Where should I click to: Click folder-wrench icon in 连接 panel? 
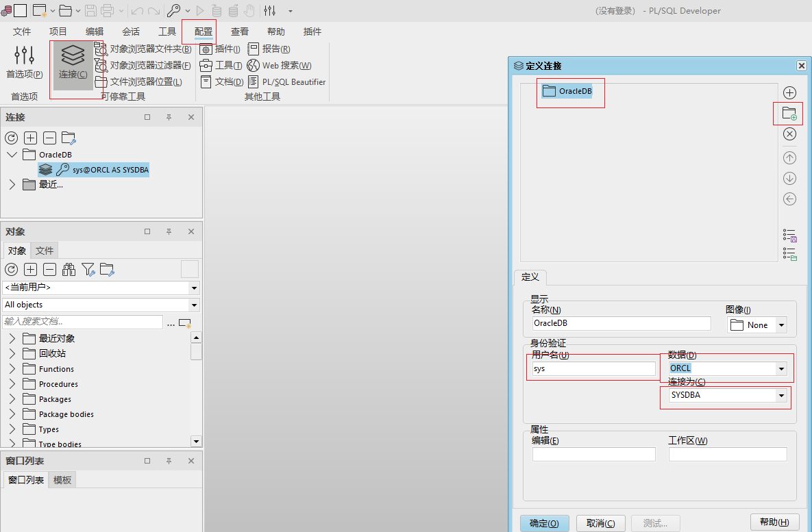(69, 138)
